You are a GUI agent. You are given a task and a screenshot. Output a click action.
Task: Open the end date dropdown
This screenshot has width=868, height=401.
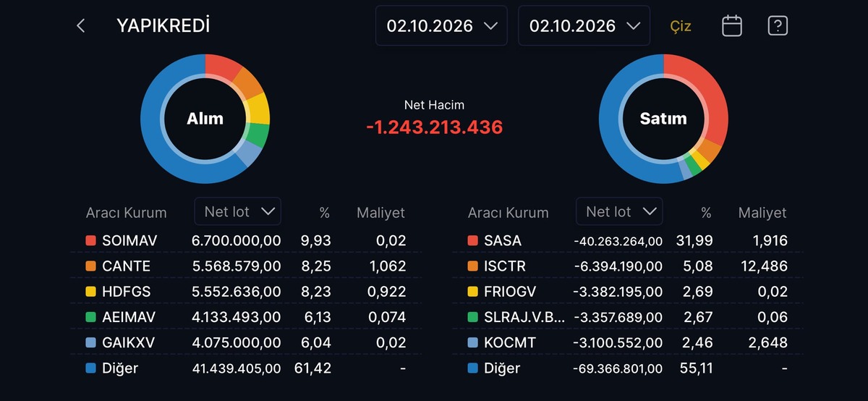pyautogui.click(x=584, y=26)
